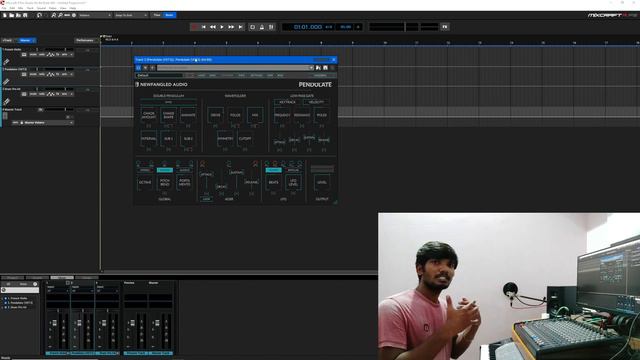Open the Master Volume automation dropdown
This screenshot has height=360, width=640.
click(x=42, y=122)
